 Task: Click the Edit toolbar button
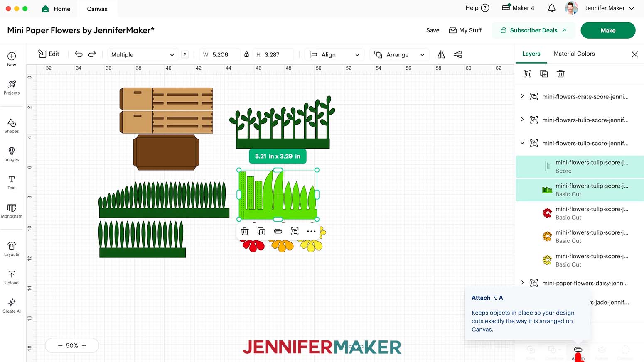[49, 54]
